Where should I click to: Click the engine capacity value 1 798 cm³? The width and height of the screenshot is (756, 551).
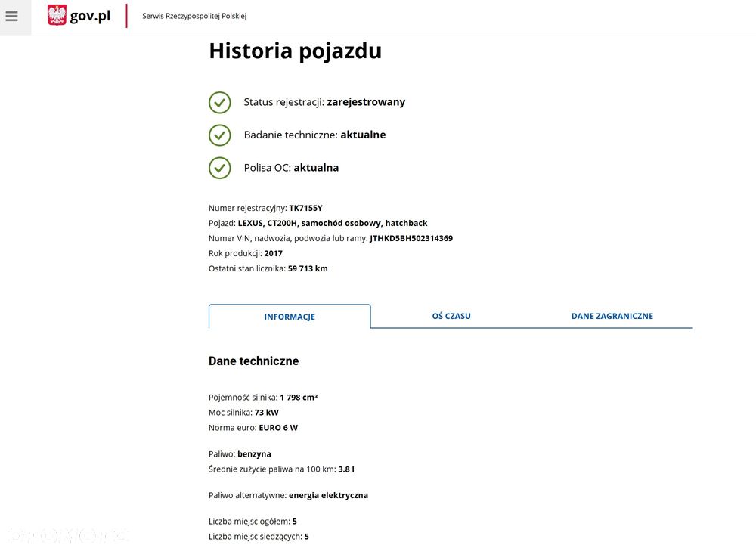point(299,398)
